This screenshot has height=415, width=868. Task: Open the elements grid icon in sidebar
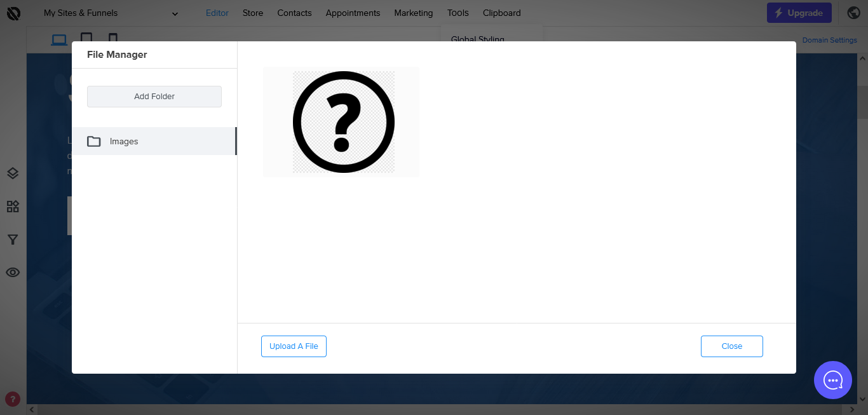(13, 207)
